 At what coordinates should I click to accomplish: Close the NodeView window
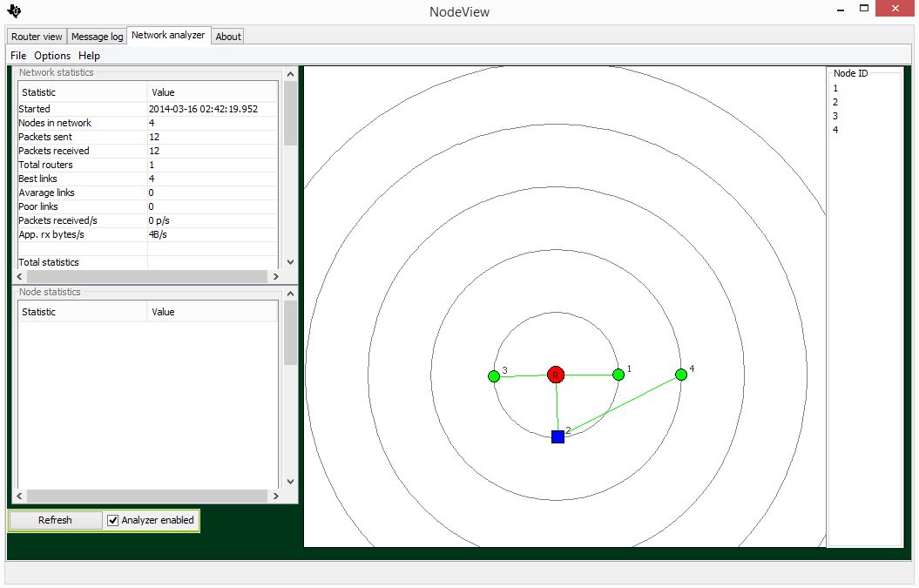coord(895,8)
